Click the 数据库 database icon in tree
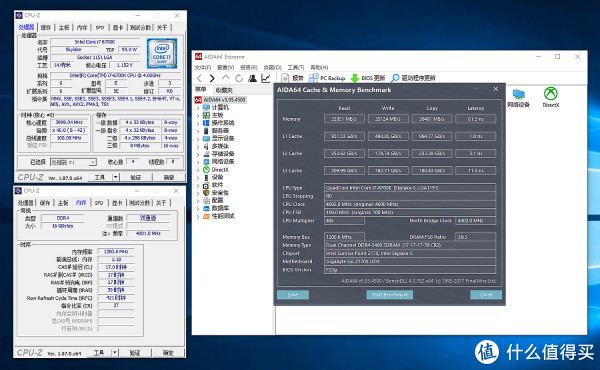This screenshot has width=600, height=370. (206, 208)
